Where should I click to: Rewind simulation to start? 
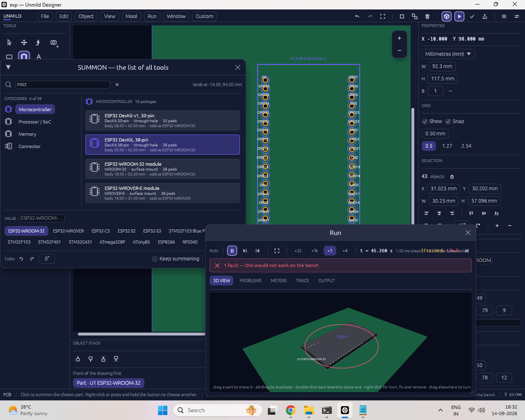point(258,251)
